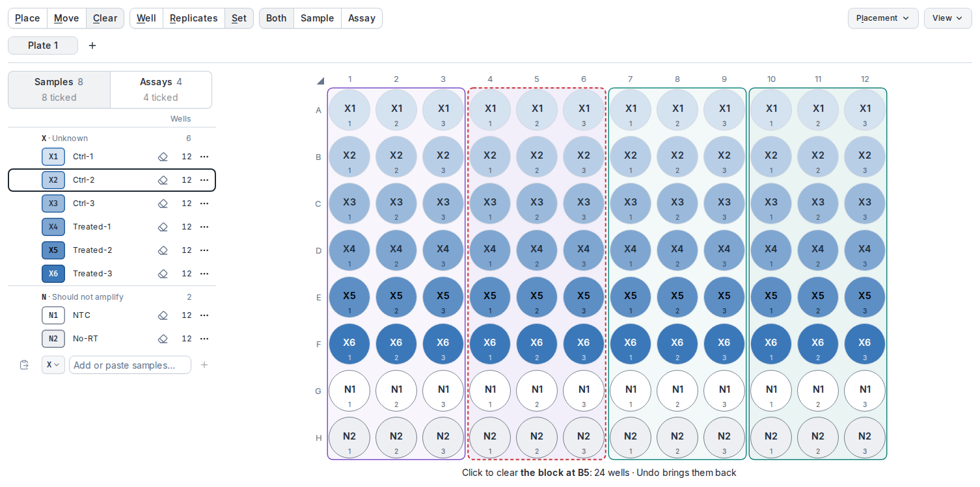The image size is (980, 487).
Task: Click the Set scope button
Action: pos(239,18)
